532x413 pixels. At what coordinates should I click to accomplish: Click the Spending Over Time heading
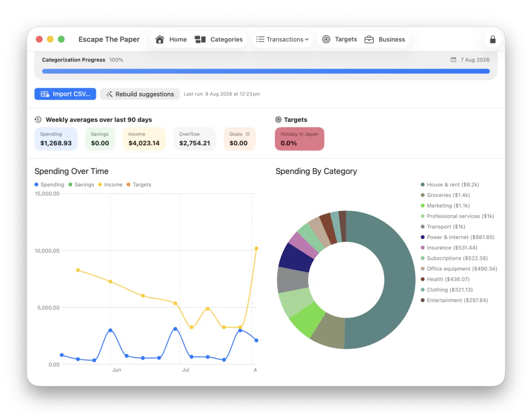pos(71,171)
